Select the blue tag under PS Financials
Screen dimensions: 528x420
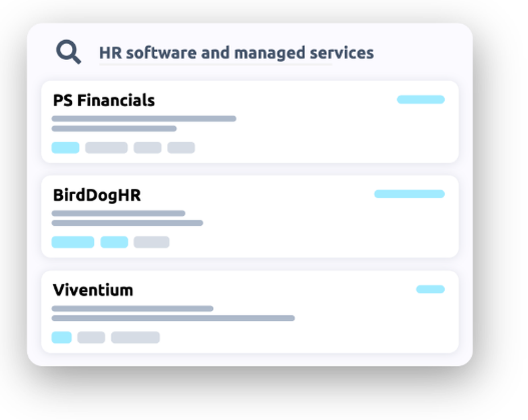click(65, 148)
